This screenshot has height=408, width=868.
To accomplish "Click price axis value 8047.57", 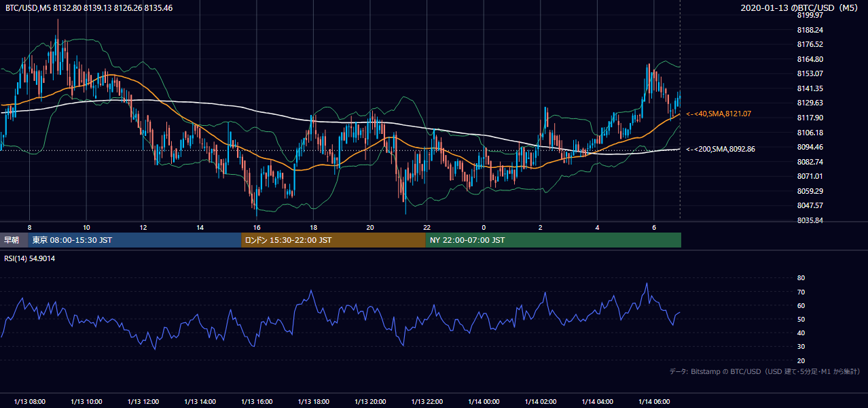I will coord(810,205).
